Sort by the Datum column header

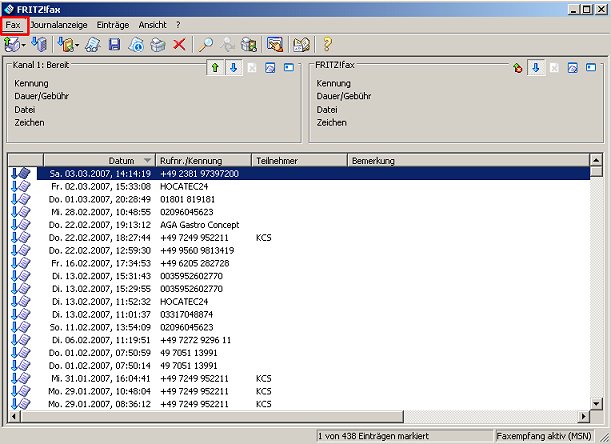coord(99,161)
